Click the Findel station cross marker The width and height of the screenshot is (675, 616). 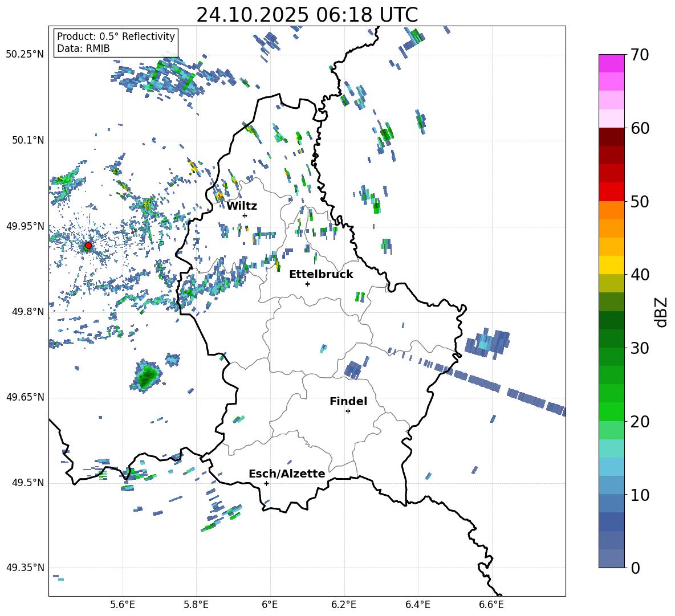point(348,411)
